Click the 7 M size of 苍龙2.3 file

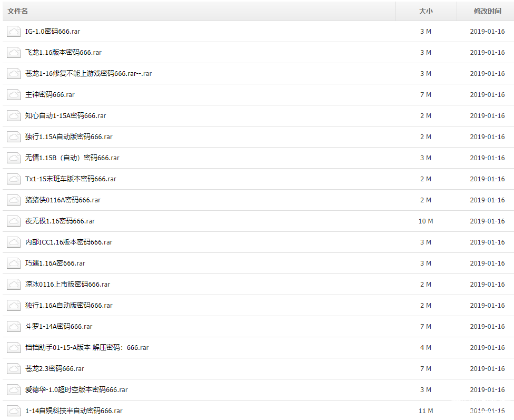tap(426, 368)
